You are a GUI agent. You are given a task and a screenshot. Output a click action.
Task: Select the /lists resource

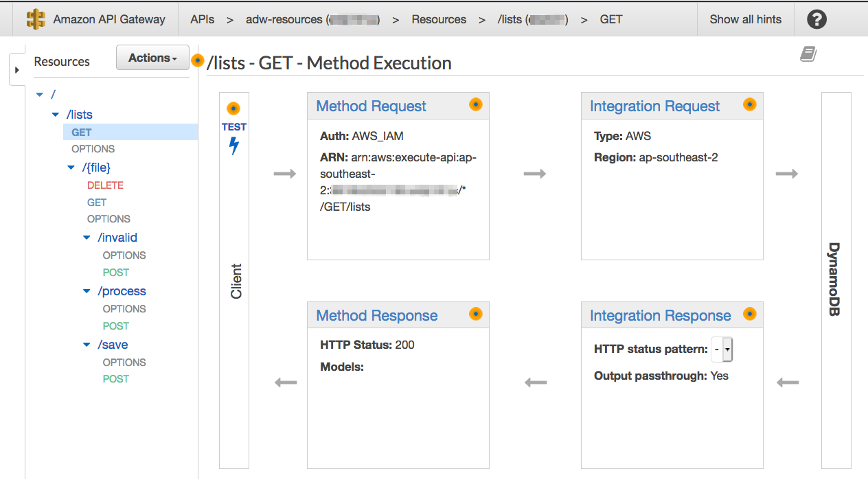click(x=80, y=115)
